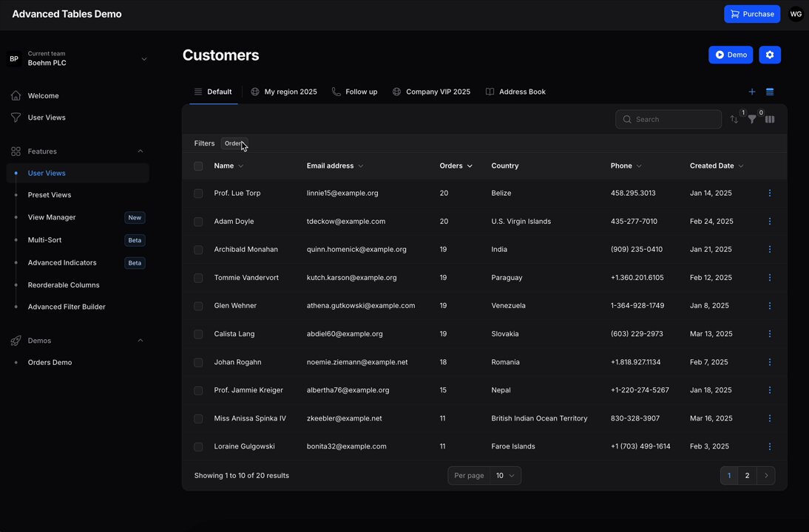Switch to My region 2025 tab
This screenshot has height=532, width=809.
point(284,92)
